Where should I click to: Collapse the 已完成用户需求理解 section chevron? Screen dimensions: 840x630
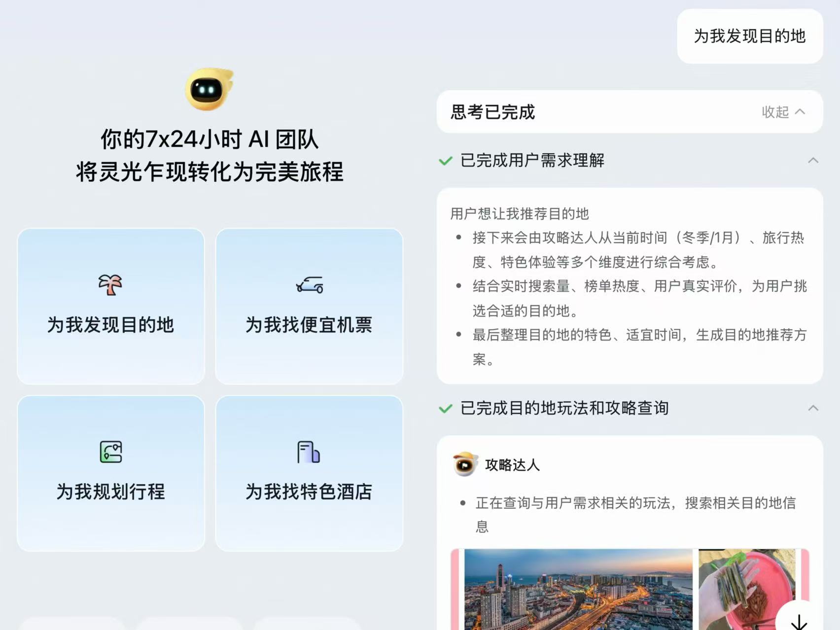[813, 161]
